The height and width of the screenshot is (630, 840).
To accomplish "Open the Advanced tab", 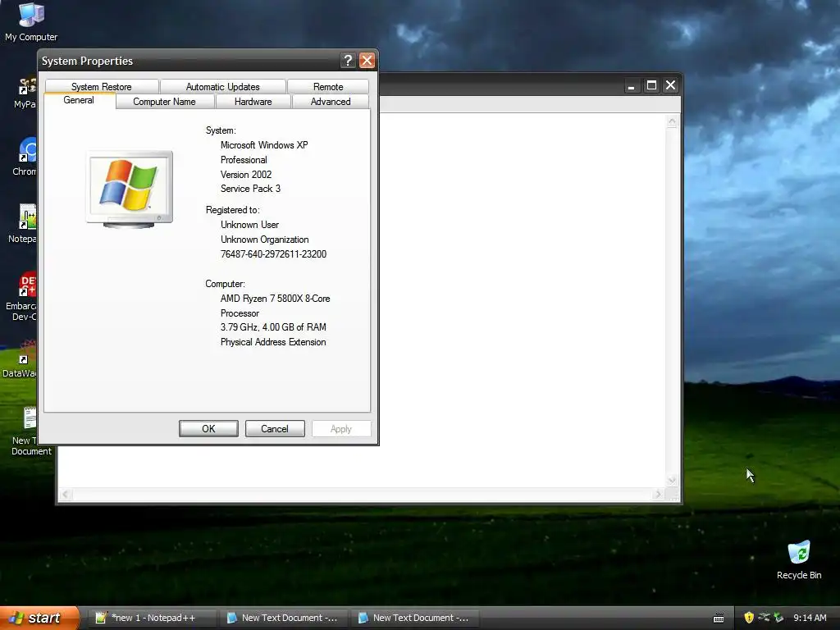I will 331,101.
